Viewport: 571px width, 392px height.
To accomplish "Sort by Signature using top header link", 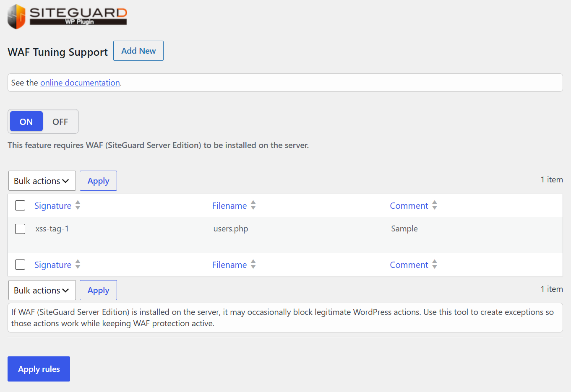I will 53,205.
